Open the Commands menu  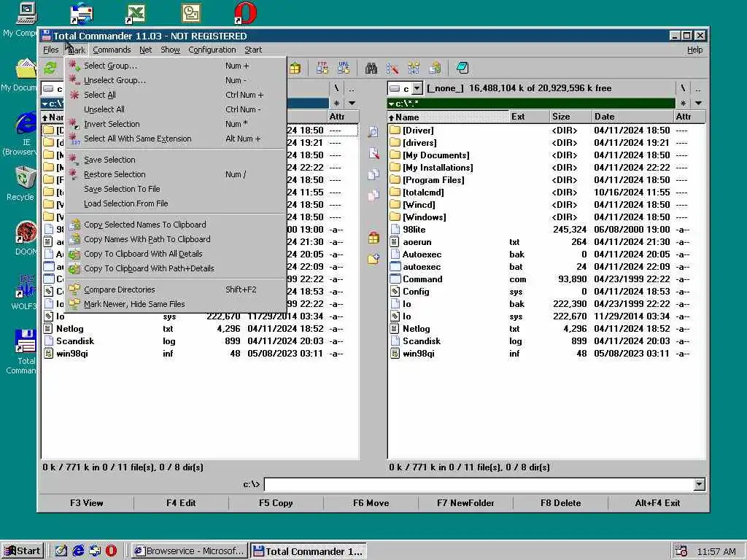click(x=112, y=50)
